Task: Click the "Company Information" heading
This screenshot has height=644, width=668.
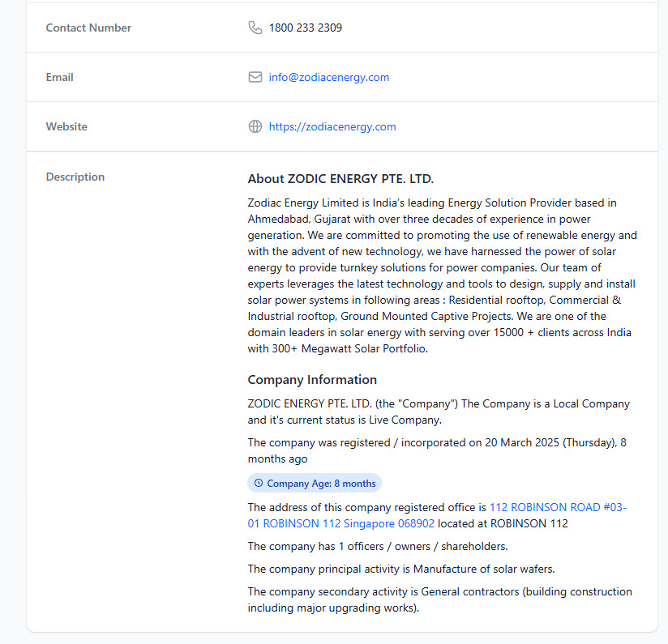Action: (x=312, y=379)
